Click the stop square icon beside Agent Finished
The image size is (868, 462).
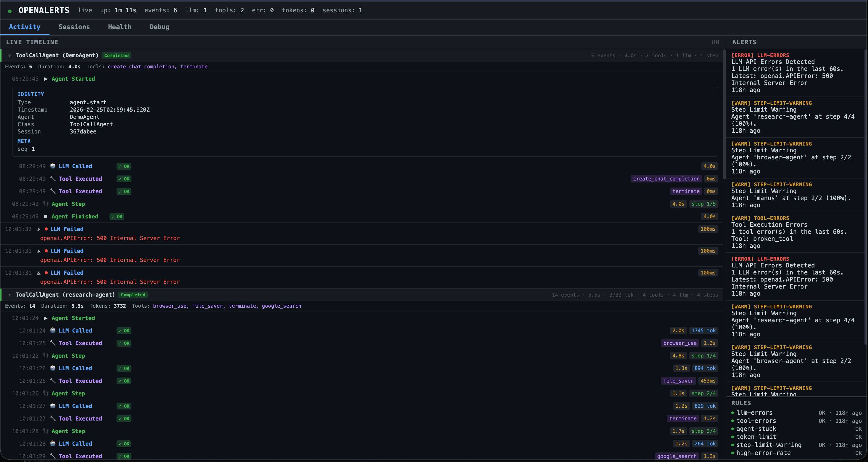(x=46, y=216)
